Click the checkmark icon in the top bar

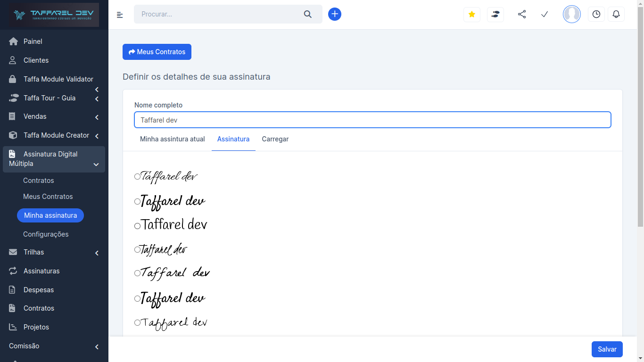[545, 14]
